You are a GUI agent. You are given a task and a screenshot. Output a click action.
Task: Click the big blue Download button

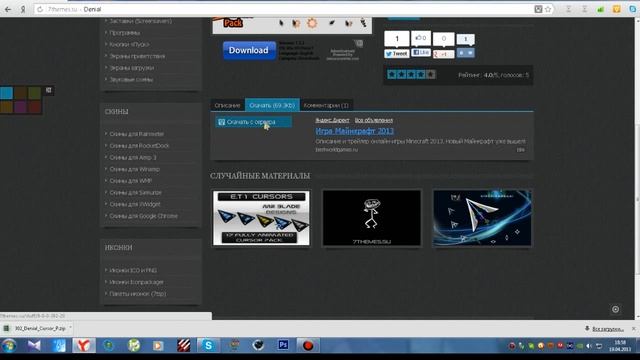[249, 50]
